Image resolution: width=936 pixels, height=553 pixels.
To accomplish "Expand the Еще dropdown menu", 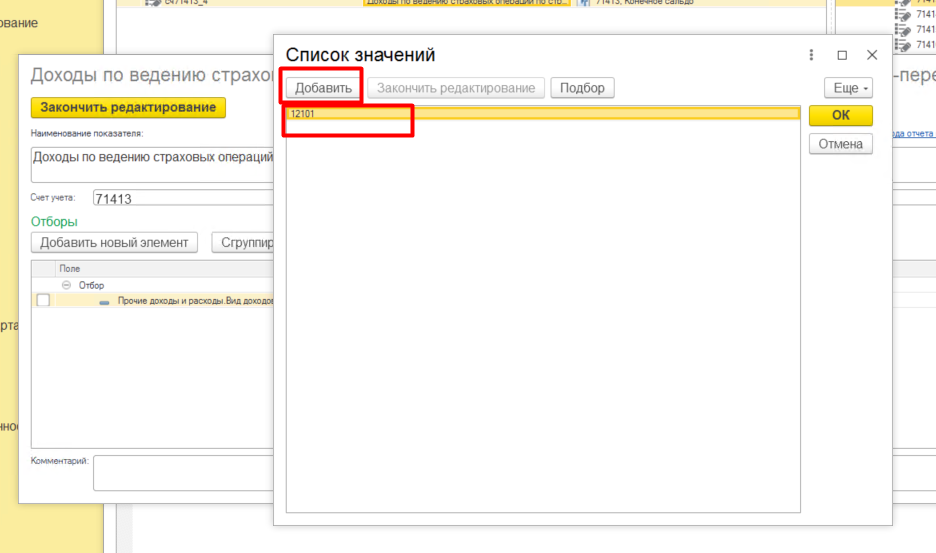I will pyautogui.click(x=847, y=88).
